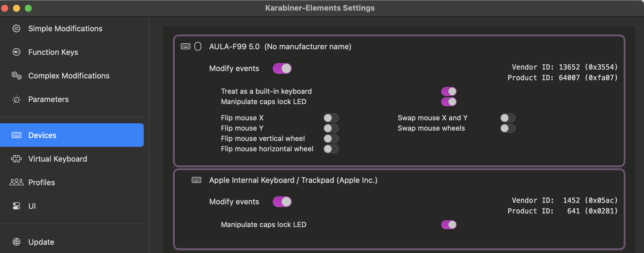Click the keyboard icon beside AULA-F99 5.0
This screenshot has width=644, height=253.
tap(186, 46)
